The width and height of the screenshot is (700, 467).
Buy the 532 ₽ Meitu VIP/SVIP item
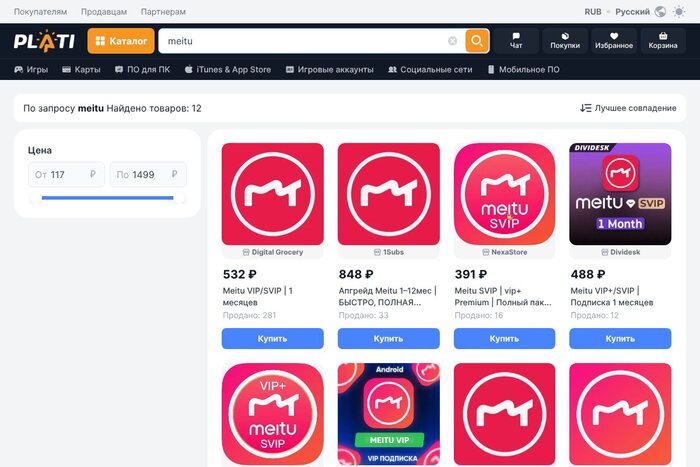tap(272, 338)
